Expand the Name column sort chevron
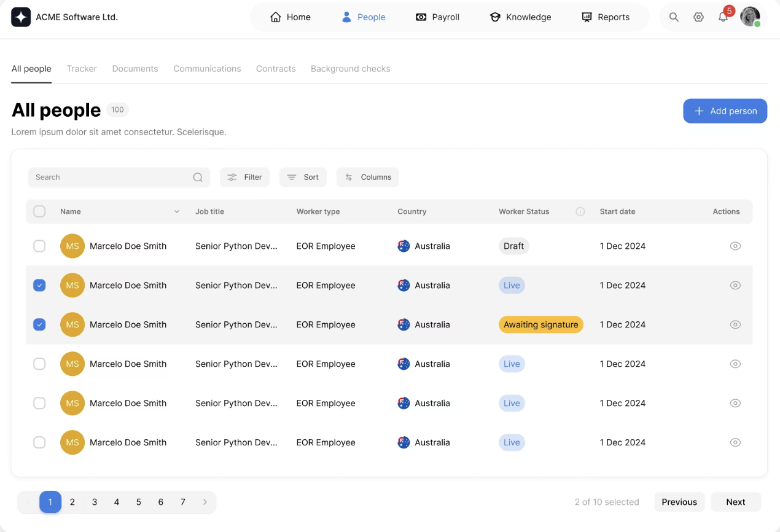 [x=177, y=211]
